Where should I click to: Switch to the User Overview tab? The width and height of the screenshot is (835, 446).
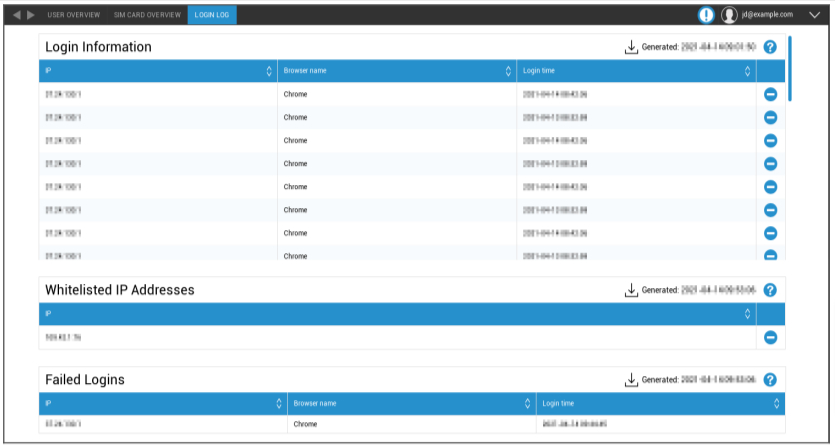[75, 15]
